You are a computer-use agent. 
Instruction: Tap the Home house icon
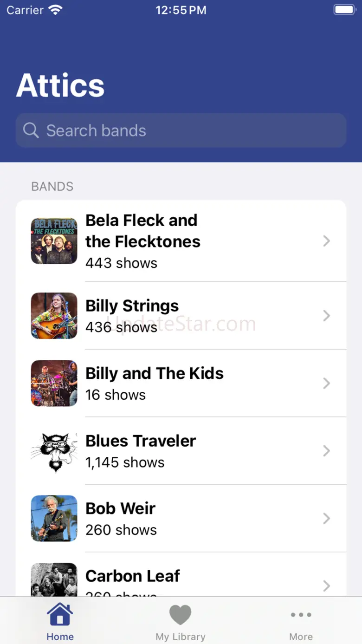(x=60, y=614)
